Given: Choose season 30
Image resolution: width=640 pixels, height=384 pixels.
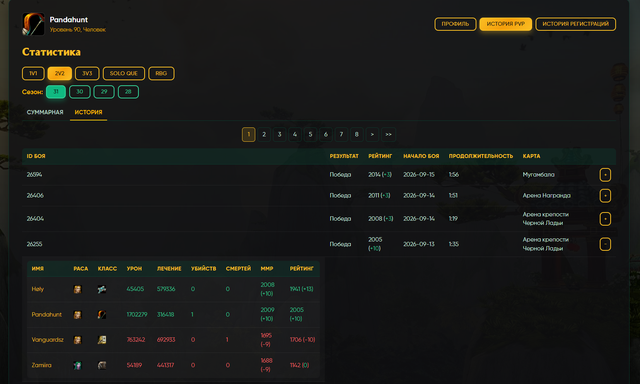Looking at the screenshot, I should [80, 92].
